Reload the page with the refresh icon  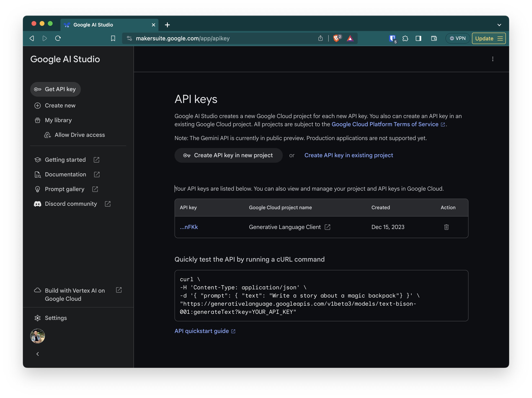[58, 38]
